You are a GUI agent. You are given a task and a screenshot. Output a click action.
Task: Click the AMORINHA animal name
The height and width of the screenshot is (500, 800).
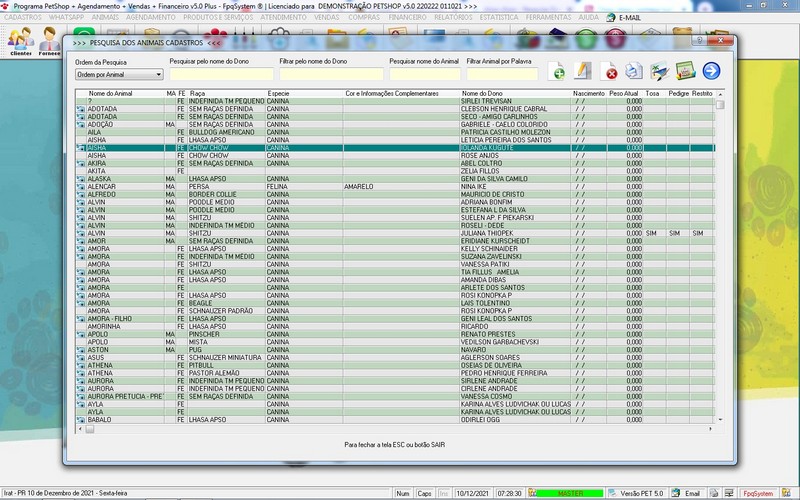[104, 327]
